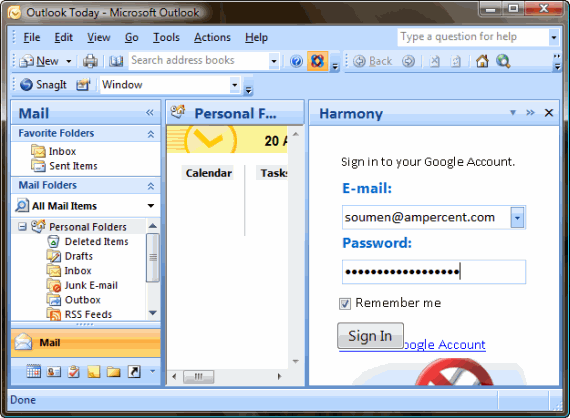Open the New item dropdown arrow
The width and height of the screenshot is (570, 418).
[68, 61]
